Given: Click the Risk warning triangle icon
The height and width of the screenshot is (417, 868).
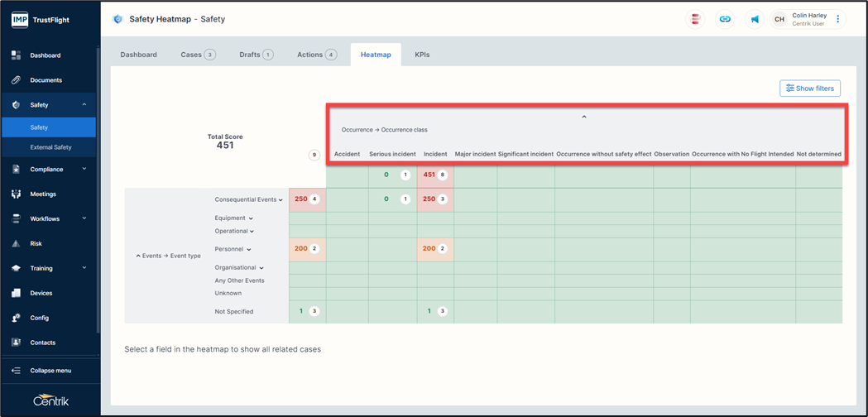Looking at the screenshot, I should point(16,244).
